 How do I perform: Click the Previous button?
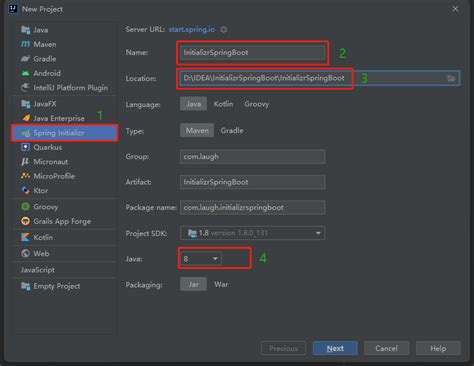[283, 348]
